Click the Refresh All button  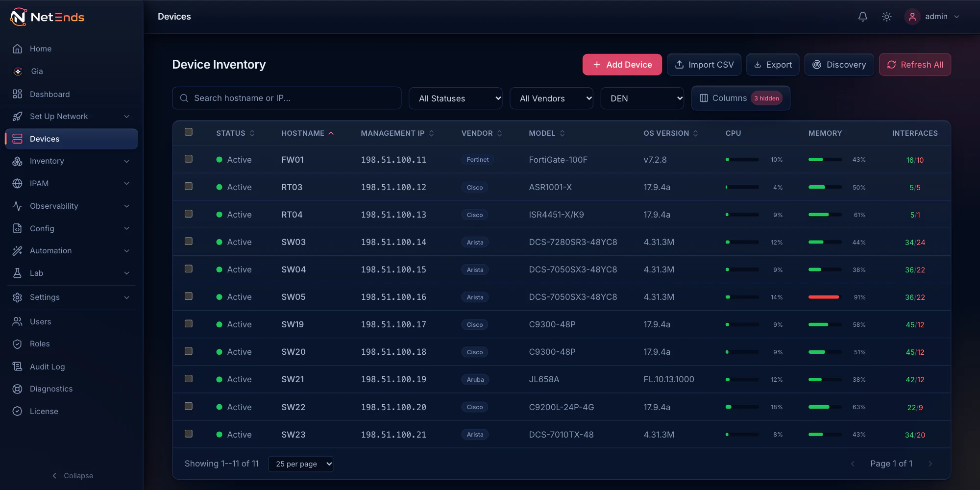[x=915, y=65]
